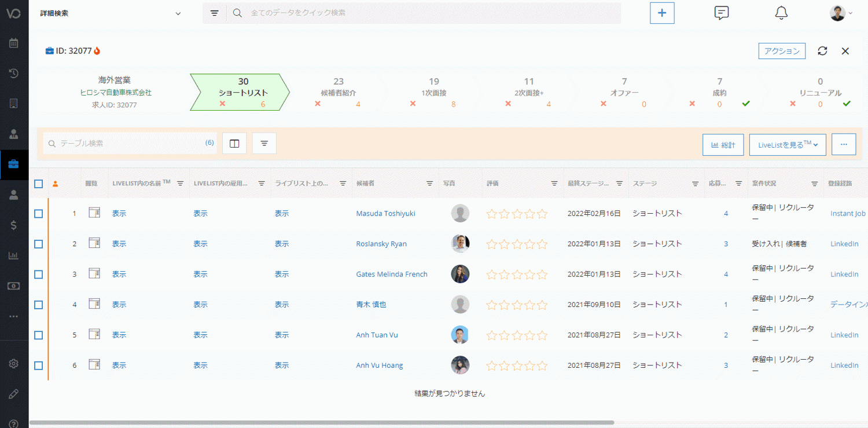
Task: Open the notifications bell
Action: 781,13
